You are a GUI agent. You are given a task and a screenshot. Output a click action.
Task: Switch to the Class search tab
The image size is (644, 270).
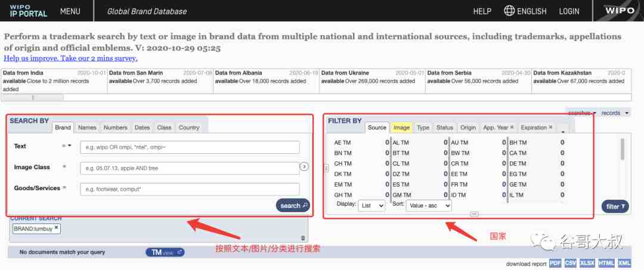pos(164,128)
